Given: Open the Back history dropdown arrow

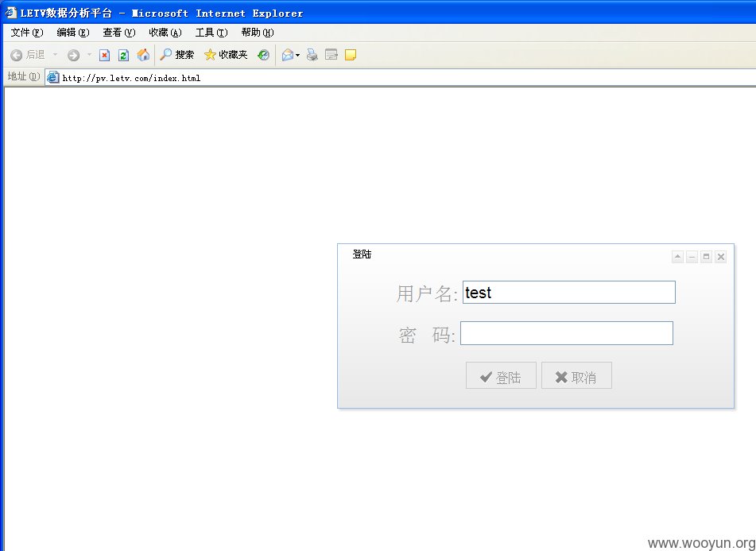Looking at the screenshot, I should (55, 55).
